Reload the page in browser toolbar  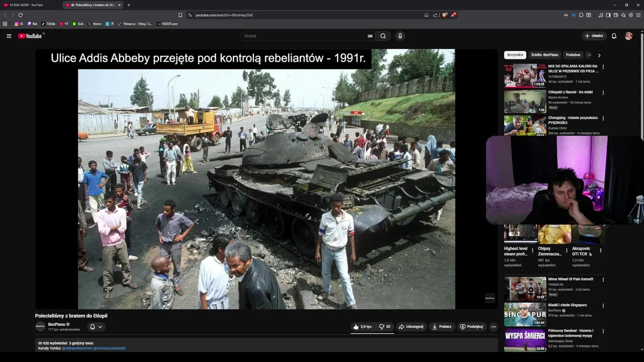(21, 15)
